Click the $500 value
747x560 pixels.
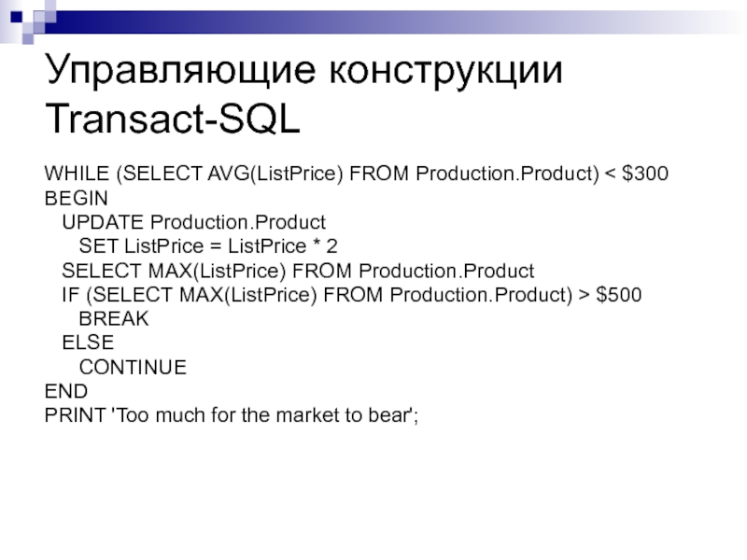pos(619,296)
